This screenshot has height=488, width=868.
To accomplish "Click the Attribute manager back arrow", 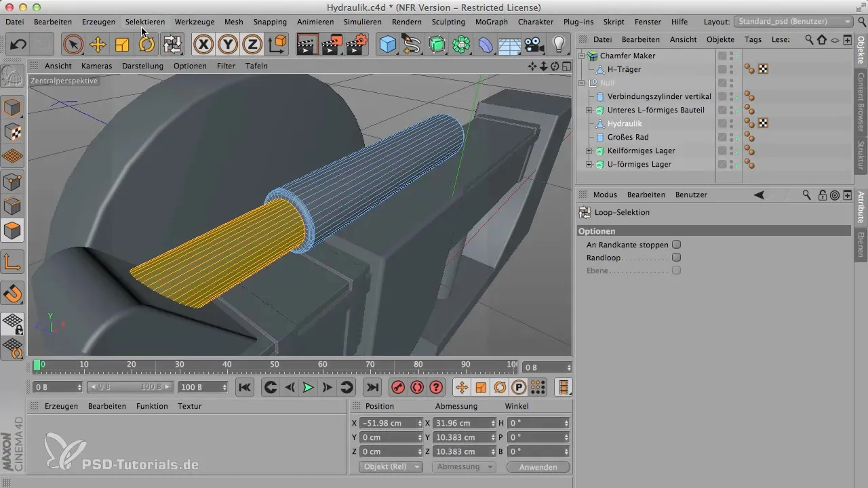I will click(759, 195).
